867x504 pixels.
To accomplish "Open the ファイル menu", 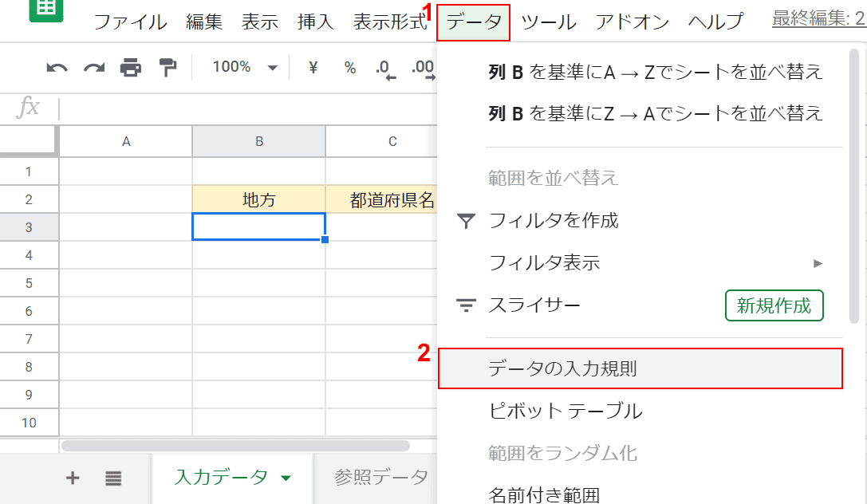I will (x=131, y=22).
